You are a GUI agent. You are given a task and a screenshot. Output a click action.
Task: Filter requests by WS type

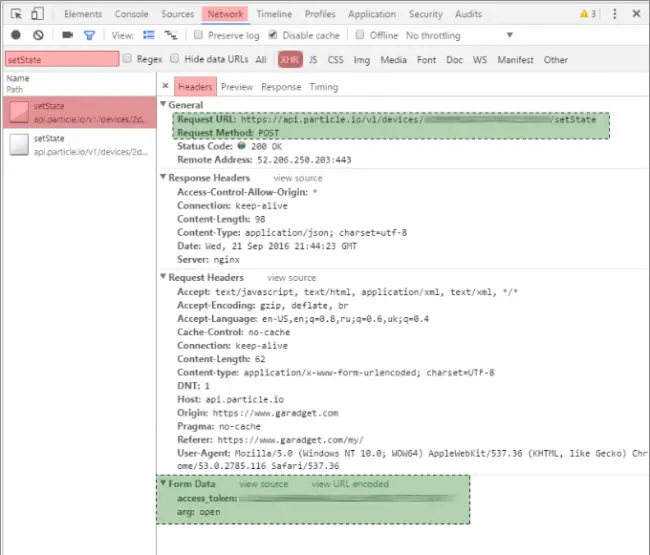coord(480,60)
